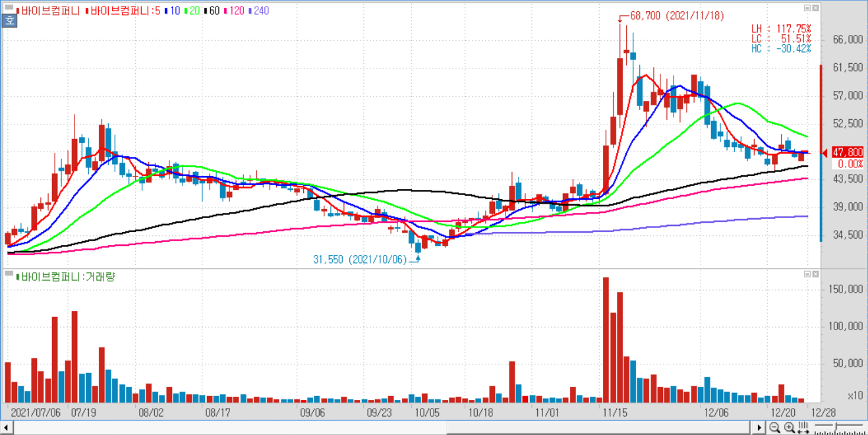Select the 240-day moving average legend
The width and height of the screenshot is (868, 435).
[258, 11]
